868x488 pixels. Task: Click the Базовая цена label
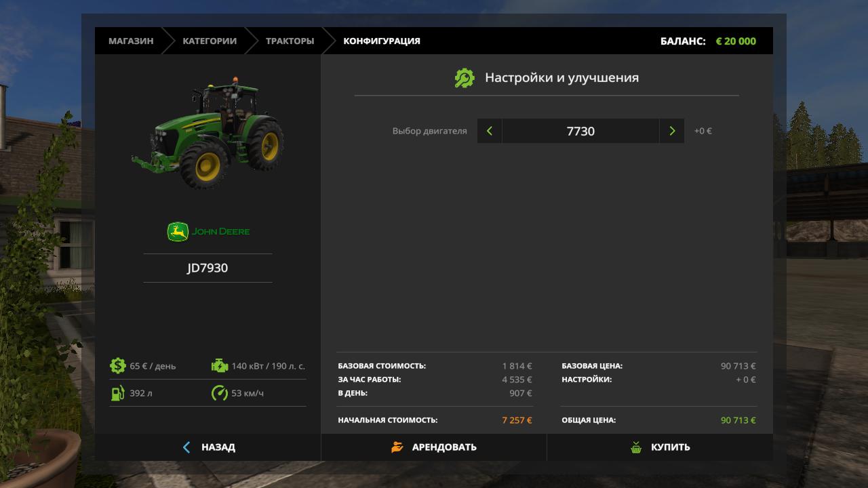(x=592, y=366)
